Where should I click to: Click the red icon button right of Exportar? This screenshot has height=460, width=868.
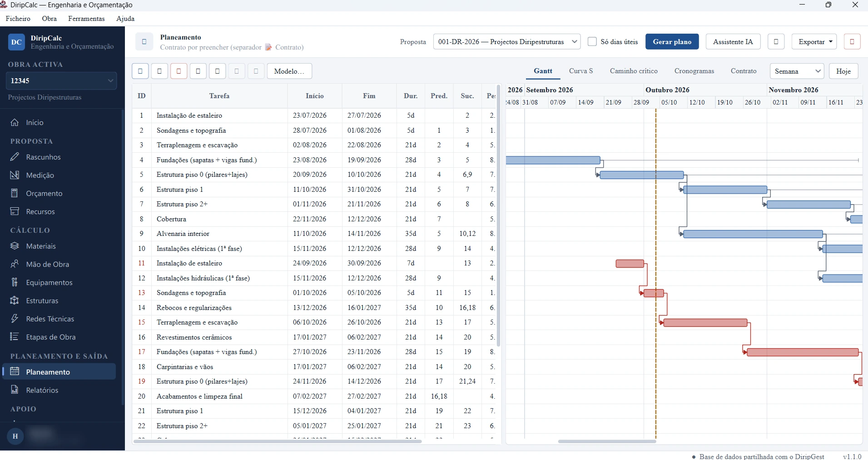pos(852,41)
